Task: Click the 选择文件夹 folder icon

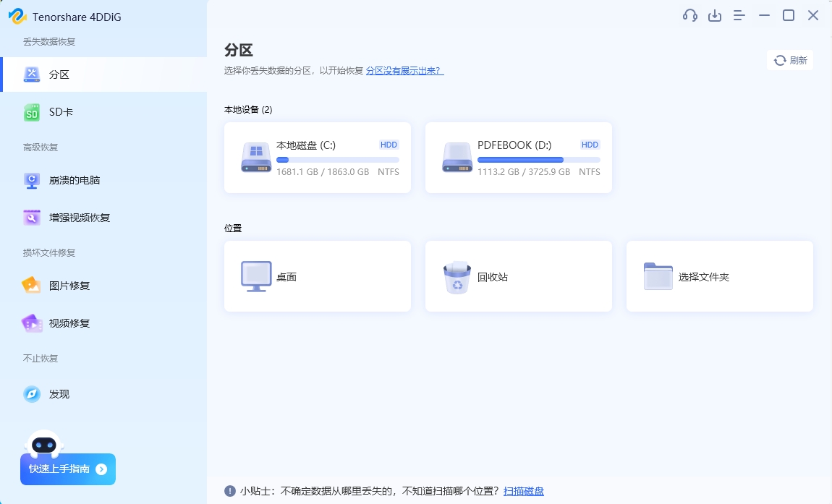Action: (658, 276)
